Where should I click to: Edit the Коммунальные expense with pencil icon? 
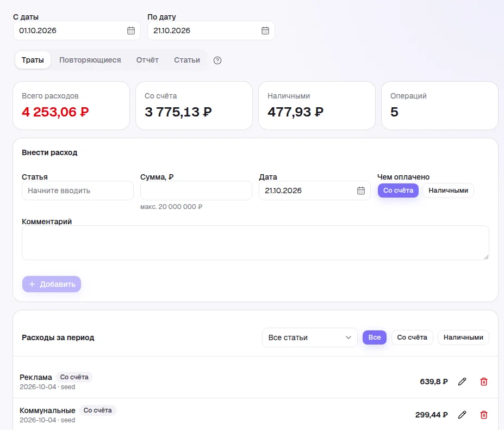tap(462, 415)
